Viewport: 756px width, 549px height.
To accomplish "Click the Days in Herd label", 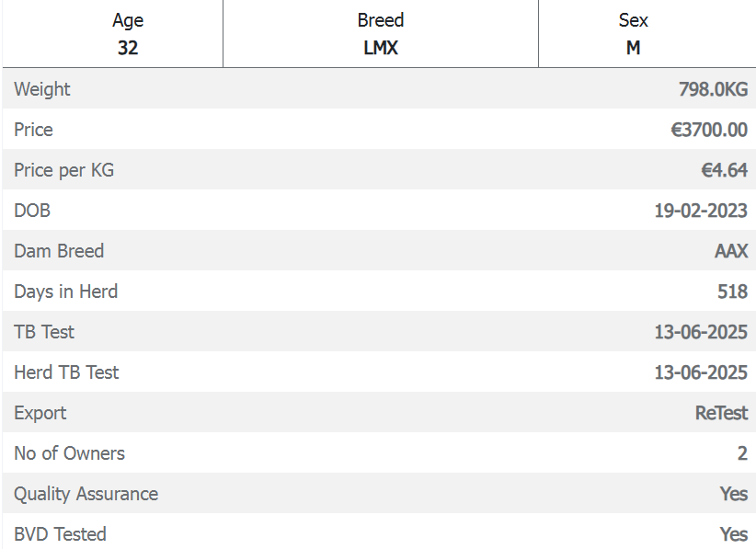I will coord(66,292).
